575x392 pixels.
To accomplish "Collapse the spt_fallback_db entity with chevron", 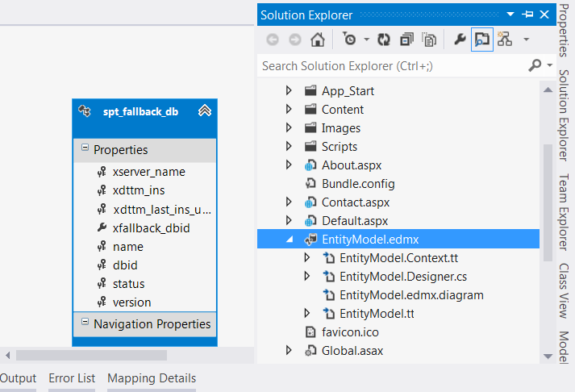I will pos(204,111).
